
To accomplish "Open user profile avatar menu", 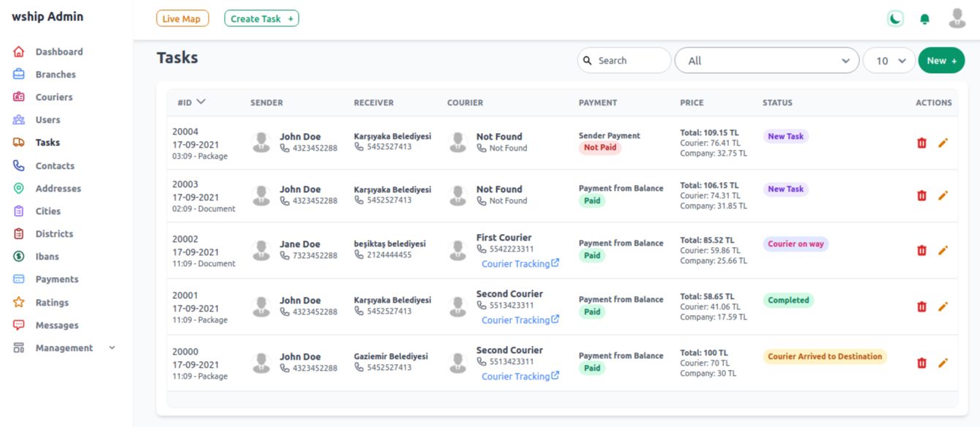I will (x=957, y=18).
